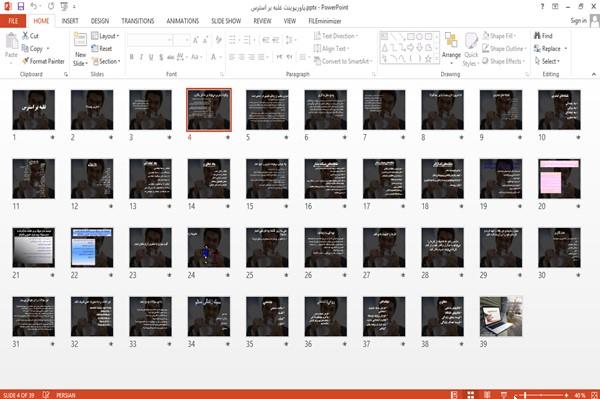Image resolution: width=600 pixels, height=399 pixels.
Task: Click the 40% zoom level
Action: point(580,395)
